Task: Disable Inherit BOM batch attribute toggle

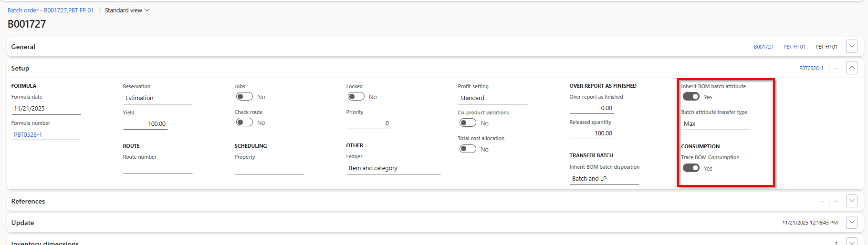Action: point(691,97)
